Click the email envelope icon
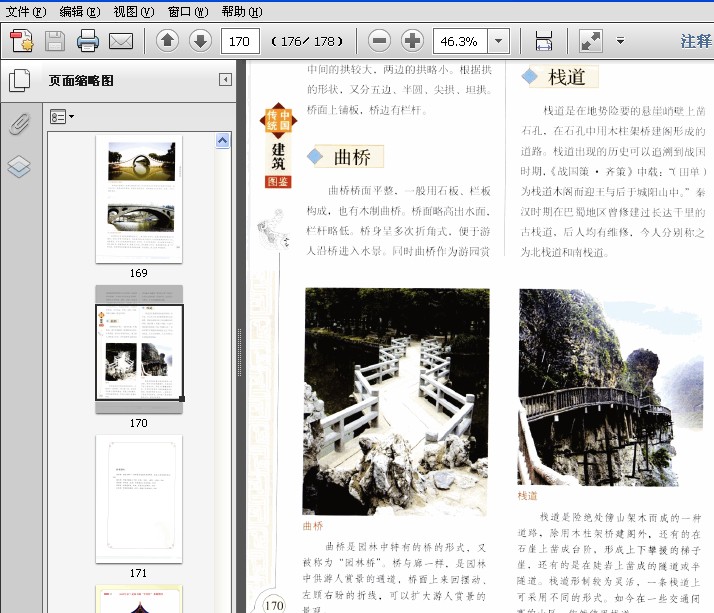The height and width of the screenshot is (613, 714). (x=121, y=41)
